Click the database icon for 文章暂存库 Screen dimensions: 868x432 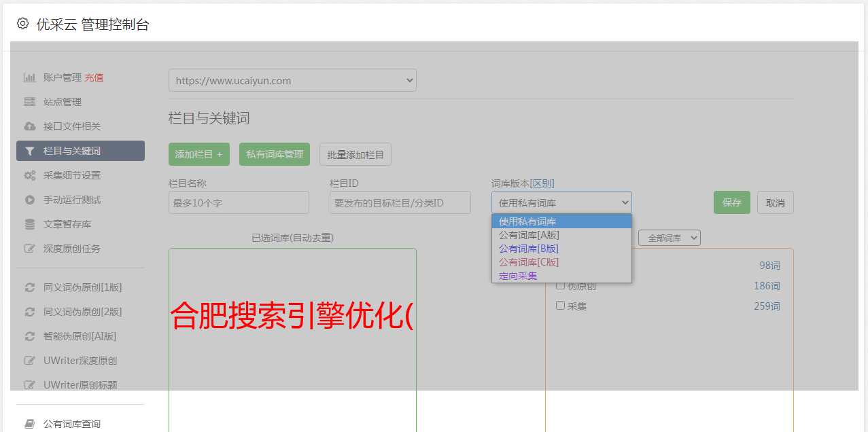point(29,224)
